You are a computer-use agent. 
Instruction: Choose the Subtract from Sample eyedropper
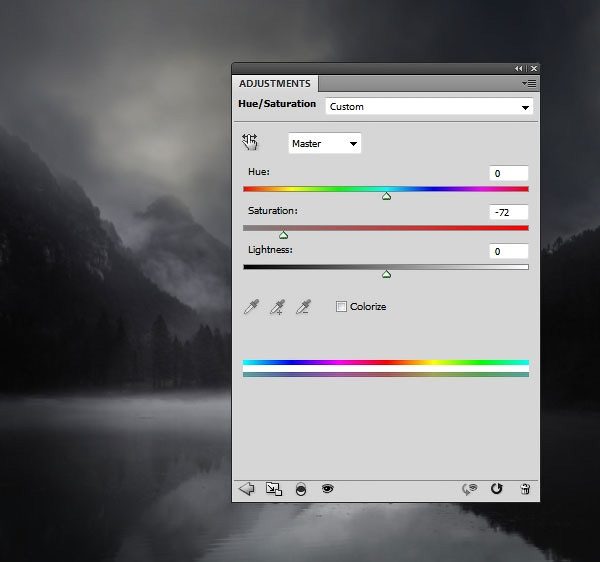[x=303, y=307]
